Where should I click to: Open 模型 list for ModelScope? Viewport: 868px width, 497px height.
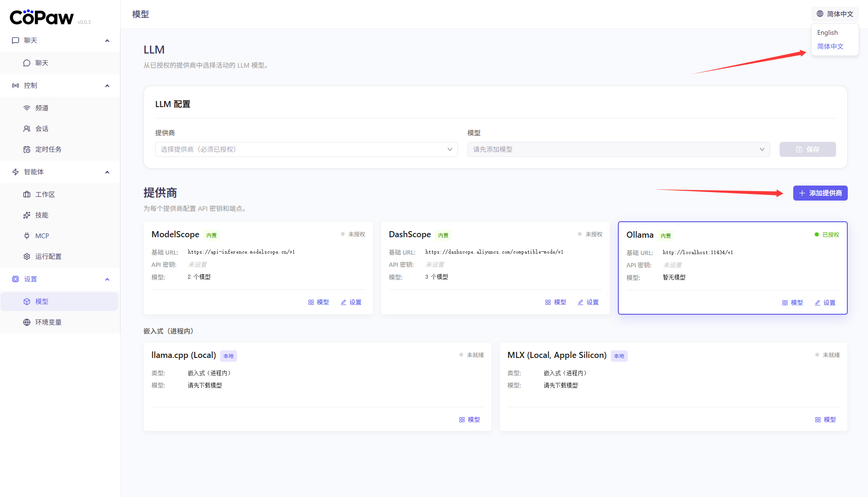pos(318,303)
